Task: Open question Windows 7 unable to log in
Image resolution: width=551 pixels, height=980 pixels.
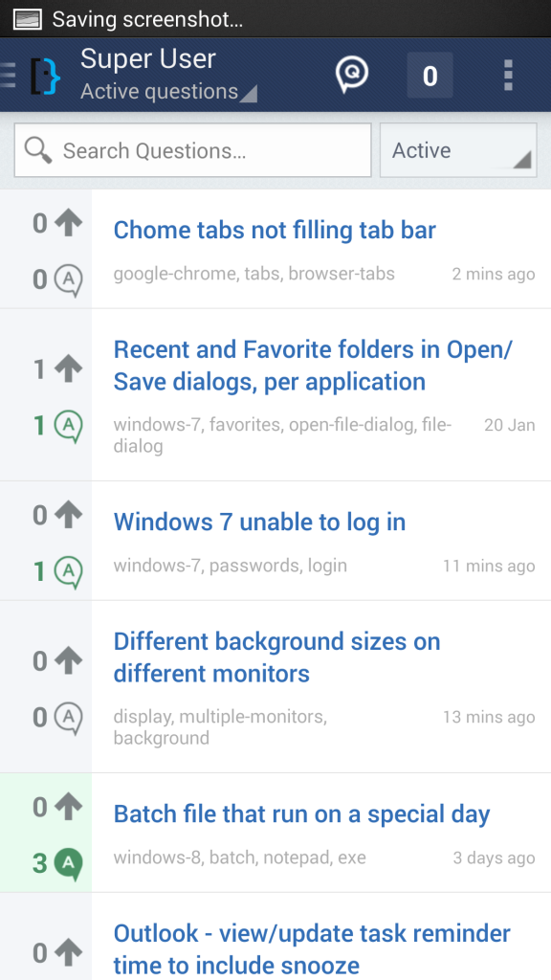Action: (x=259, y=522)
